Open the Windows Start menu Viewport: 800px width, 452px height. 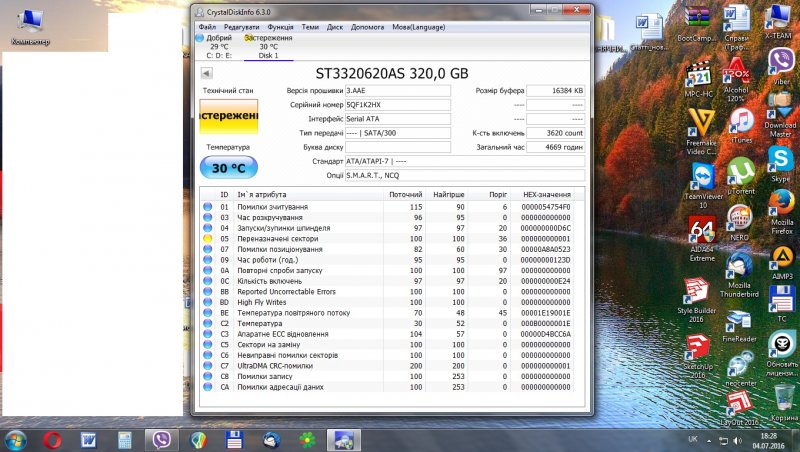click(16, 439)
